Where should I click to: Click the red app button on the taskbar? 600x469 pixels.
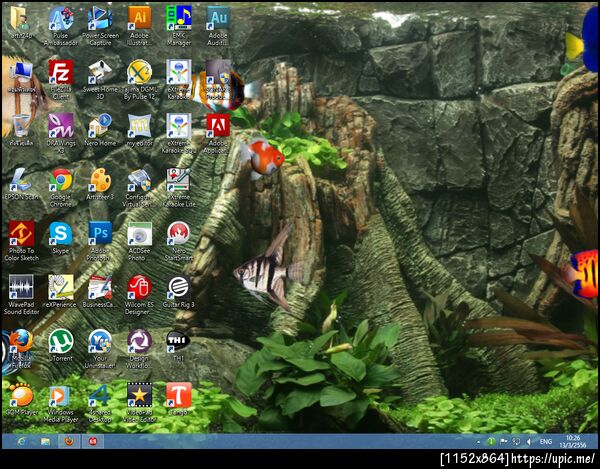click(93, 442)
